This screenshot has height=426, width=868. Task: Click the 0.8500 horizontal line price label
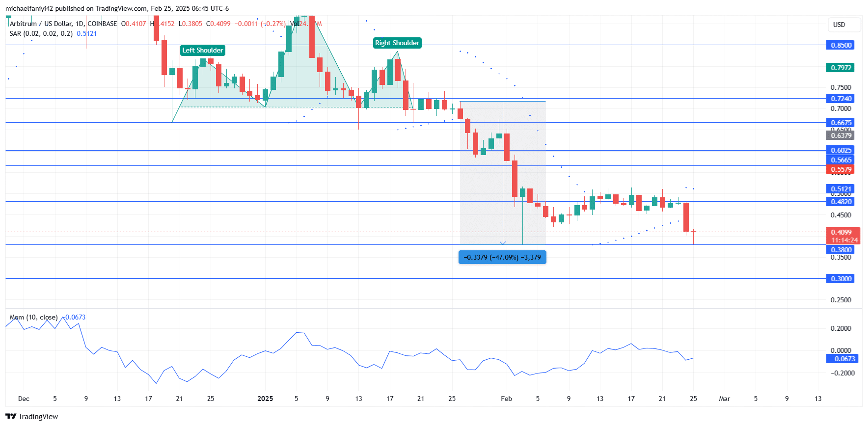click(x=841, y=45)
